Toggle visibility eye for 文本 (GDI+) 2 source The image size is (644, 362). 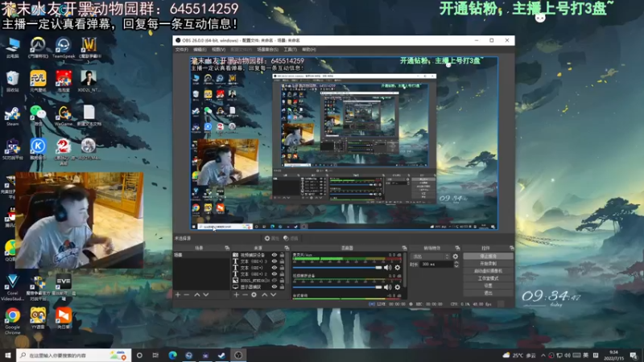(275, 274)
